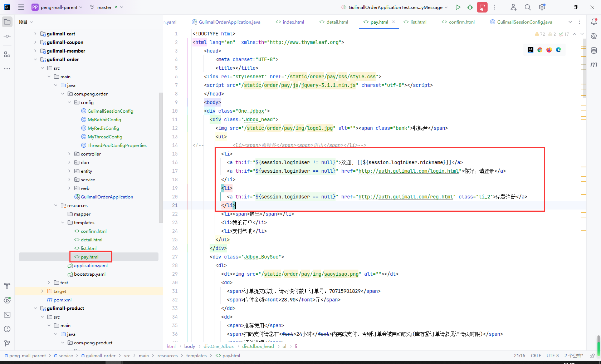This screenshot has width=601, height=364.
Task: Jump to previous highlighted problem arrow
Action: [575, 34]
